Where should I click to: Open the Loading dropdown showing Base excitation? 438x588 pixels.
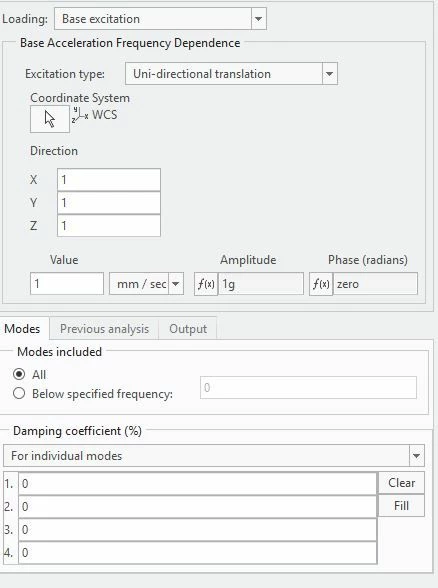click(160, 19)
